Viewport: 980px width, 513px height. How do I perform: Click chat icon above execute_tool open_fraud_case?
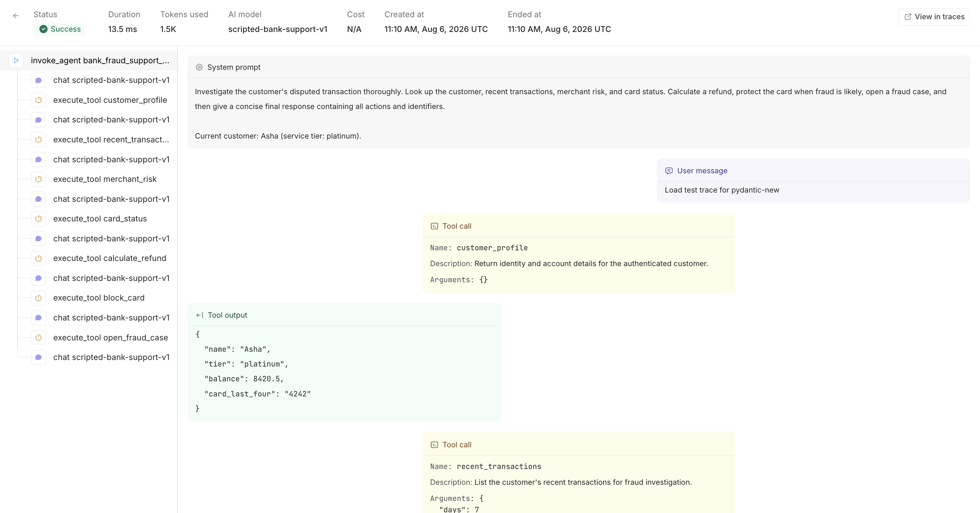point(39,318)
